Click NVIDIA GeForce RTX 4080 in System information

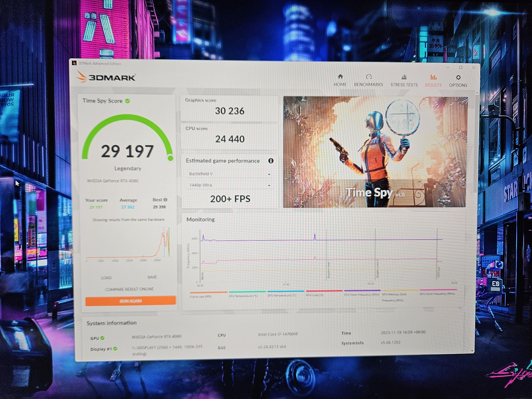pyautogui.click(x=157, y=336)
